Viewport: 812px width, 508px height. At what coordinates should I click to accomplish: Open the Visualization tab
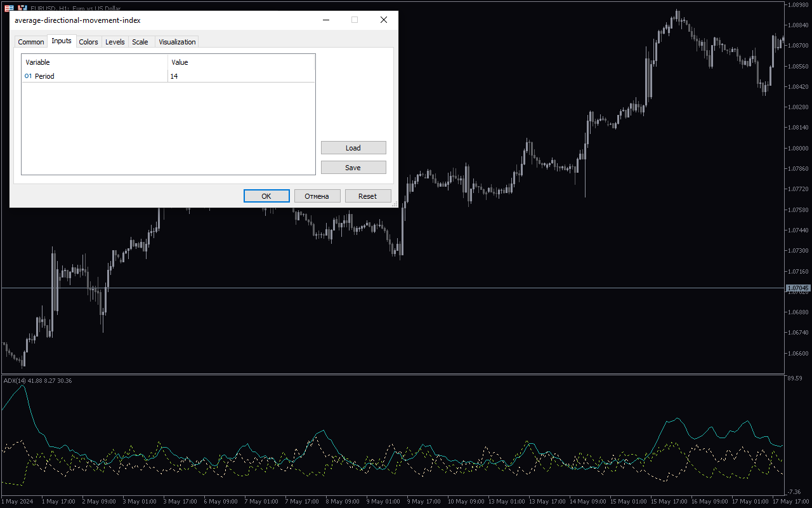tap(177, 42)
